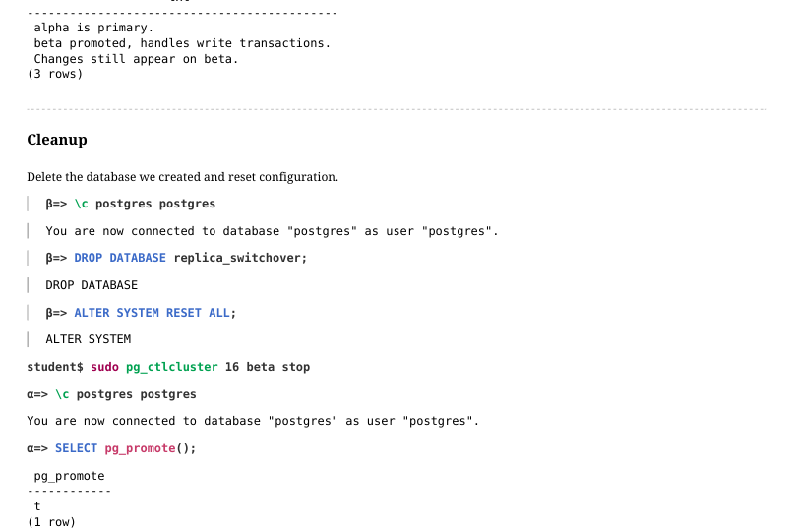The image size is (795, 532).
Task: Select the 'sudo pg_ctlcluster 16 beta stop' command
Action: point(168,367)
